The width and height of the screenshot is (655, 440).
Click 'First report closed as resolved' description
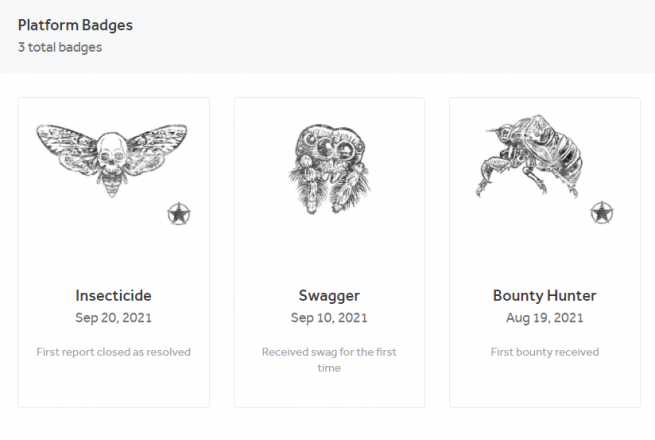114,352
